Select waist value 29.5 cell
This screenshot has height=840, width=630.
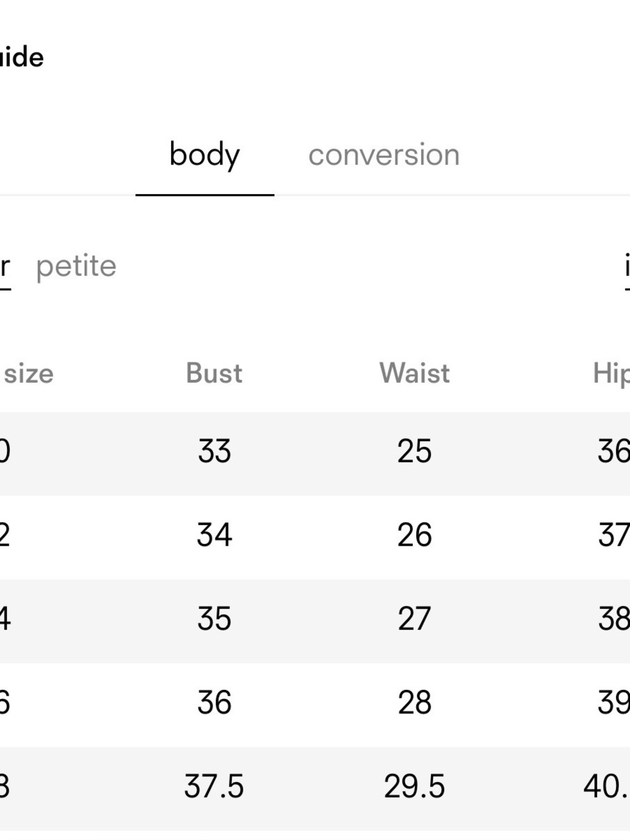[414, 787]
